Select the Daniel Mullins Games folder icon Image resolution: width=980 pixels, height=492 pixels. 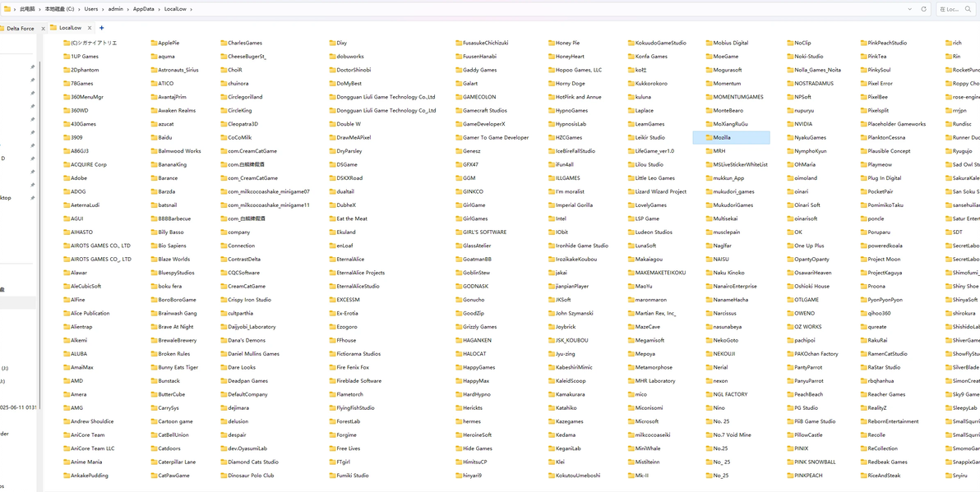[x=224, y=354]
